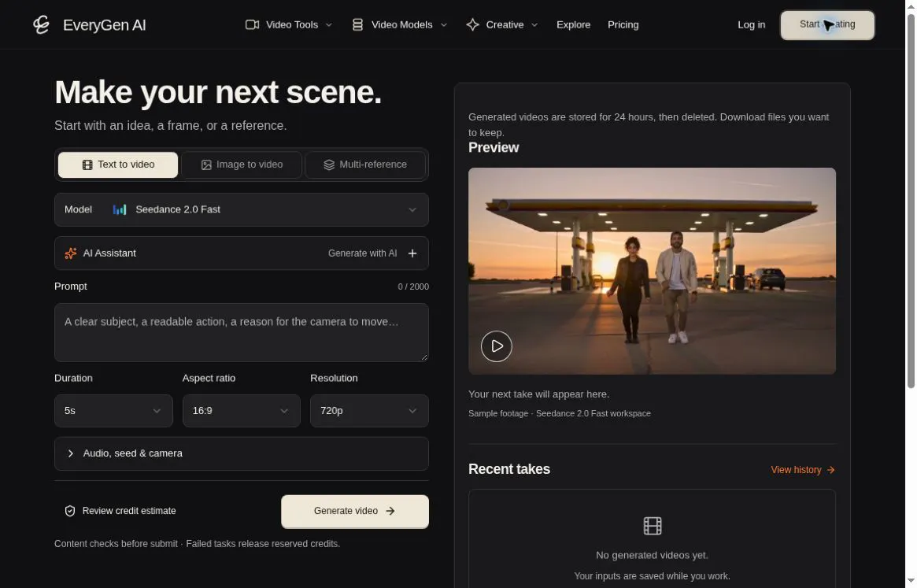Screen dimensions: 917x588
Task: Click the Log in link
Action: [751, 24]
